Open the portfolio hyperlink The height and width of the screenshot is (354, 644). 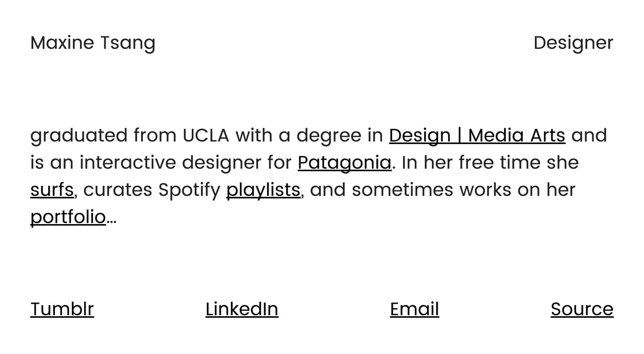68,217
